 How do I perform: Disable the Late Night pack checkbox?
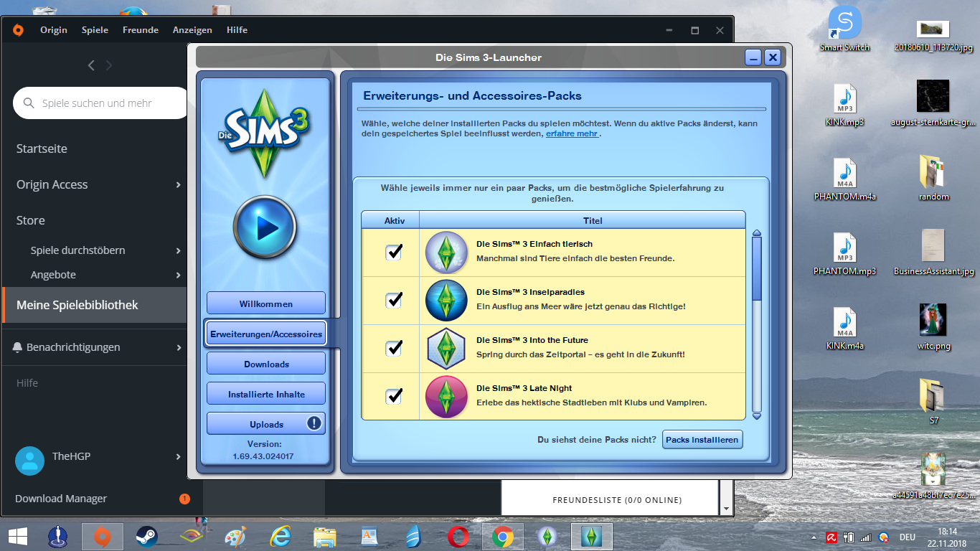point(394,396)
